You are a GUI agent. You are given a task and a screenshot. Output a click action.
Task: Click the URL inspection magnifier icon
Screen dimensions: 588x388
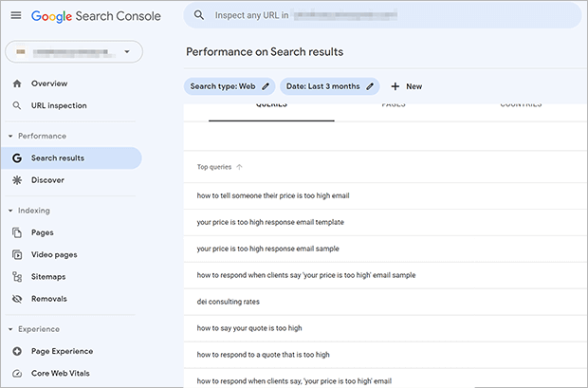pos(17,105)
